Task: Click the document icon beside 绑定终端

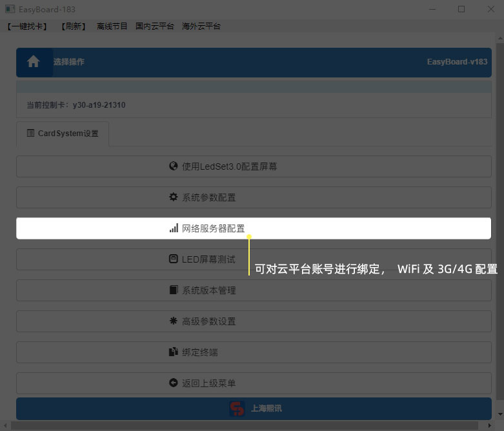Action: pyautogui.click(x=173, y=352)
